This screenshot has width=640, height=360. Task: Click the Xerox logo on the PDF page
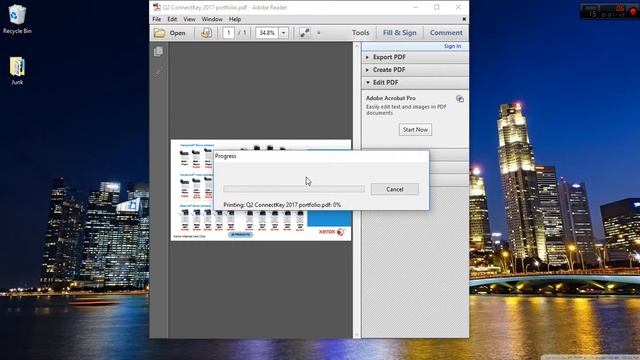click(x=331, y=232)
